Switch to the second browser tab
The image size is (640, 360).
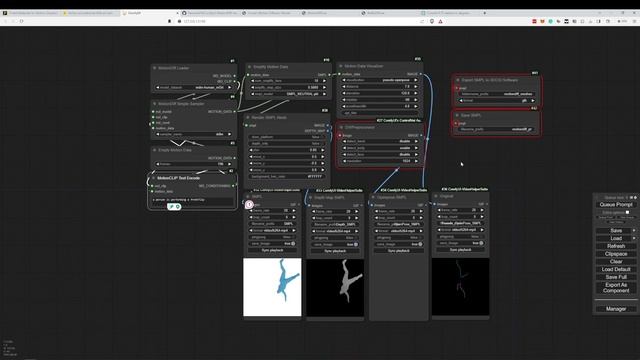click(x=91, y=13)
